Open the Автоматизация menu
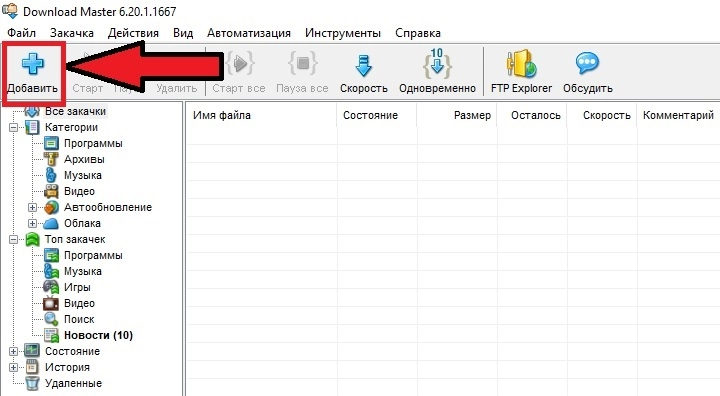Screen dimensions: 720x396 coord(249,33)
